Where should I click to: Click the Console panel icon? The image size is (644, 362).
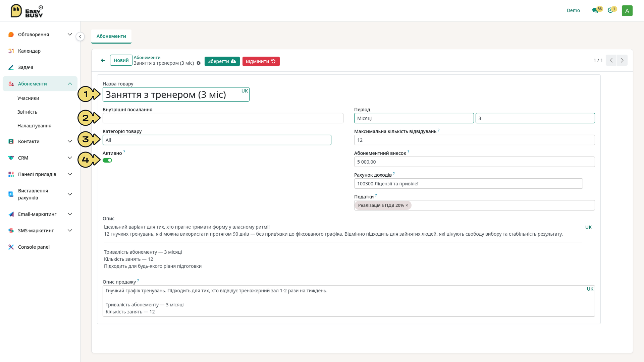click(11, 247)
